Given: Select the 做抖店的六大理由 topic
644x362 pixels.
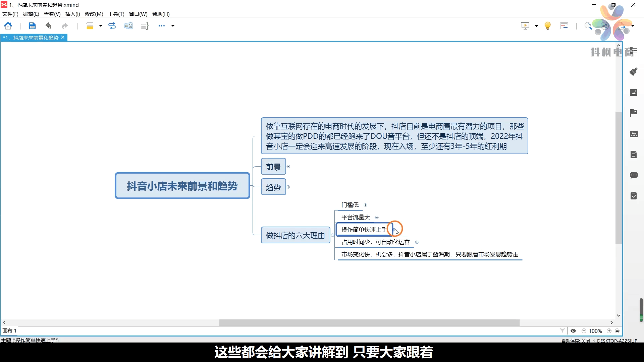Looking at the screenshot, I should click(x=296, y=235).
